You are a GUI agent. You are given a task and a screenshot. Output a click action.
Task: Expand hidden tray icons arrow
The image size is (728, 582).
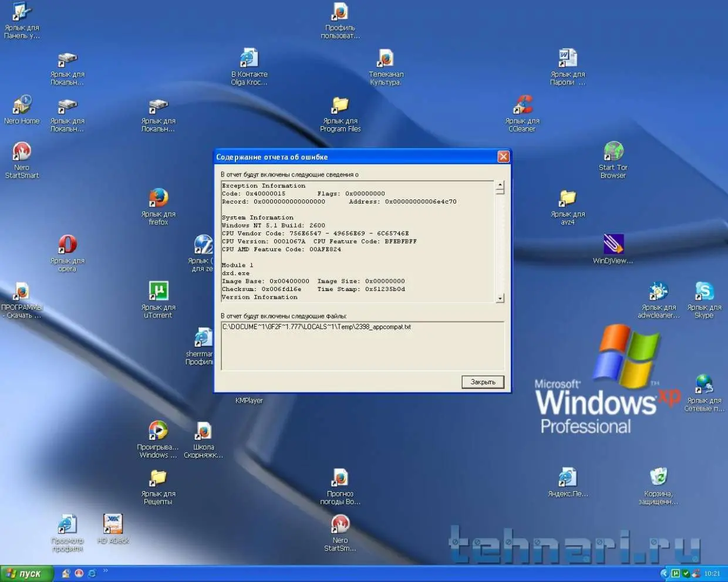pos(664,574)
